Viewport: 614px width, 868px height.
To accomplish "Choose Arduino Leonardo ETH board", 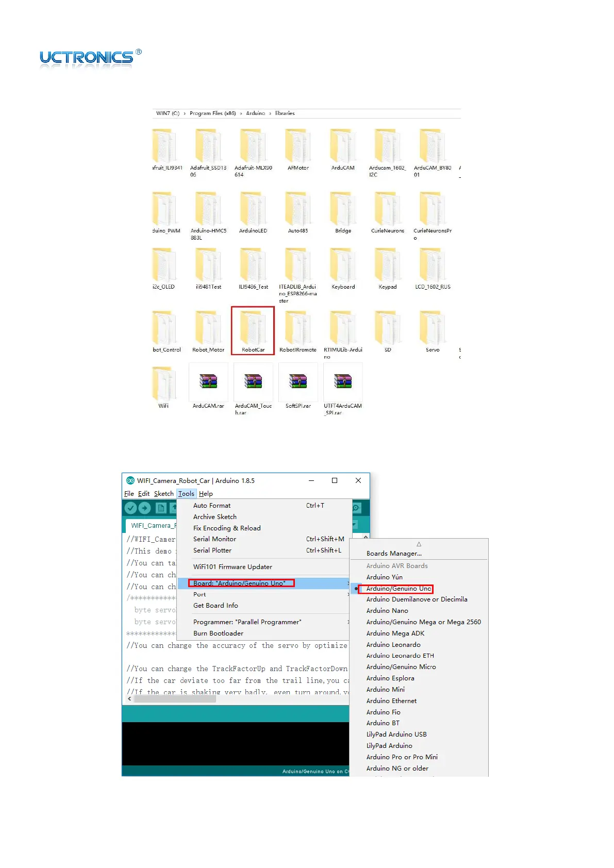I will tap(400, 656).
